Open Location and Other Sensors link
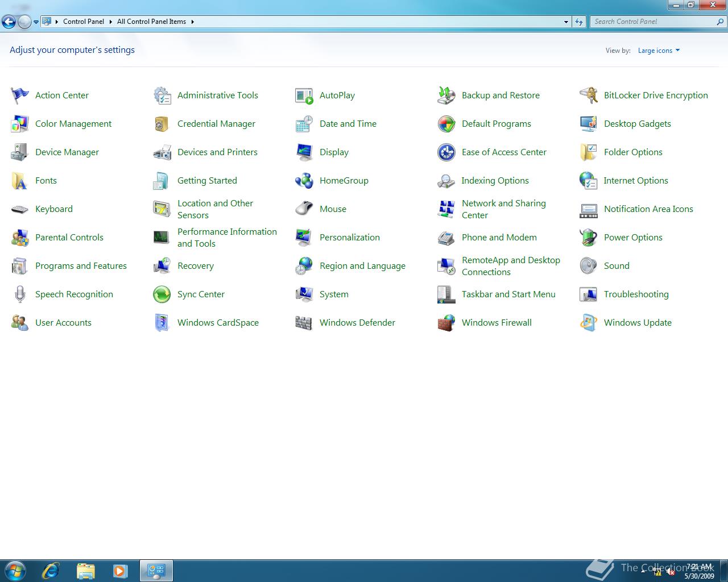Image resolution: width=728 pixels, height=582 pixels. tap(215, 209)
